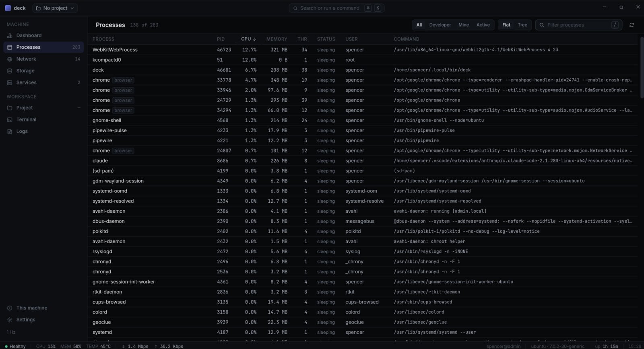Image resolution: width=644 pixels, height=349 pixels.
Task: Sort by STATUS column header
Action: point(326,39)
